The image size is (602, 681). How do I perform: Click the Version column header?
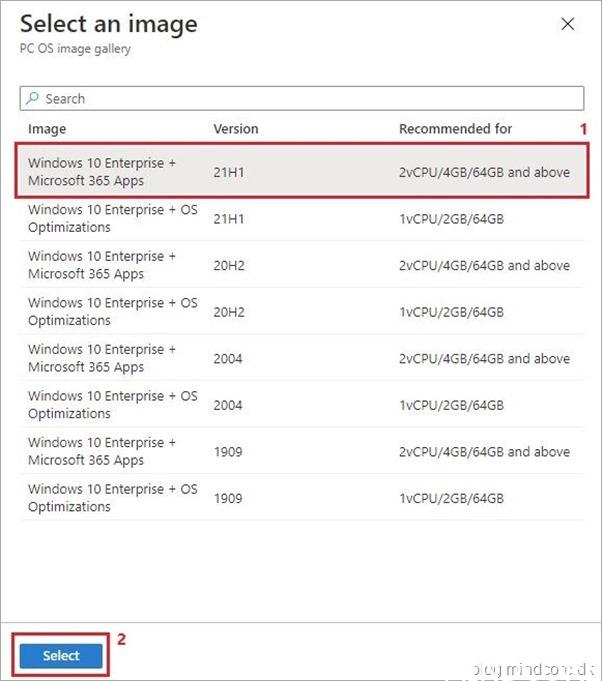(236, 129)
